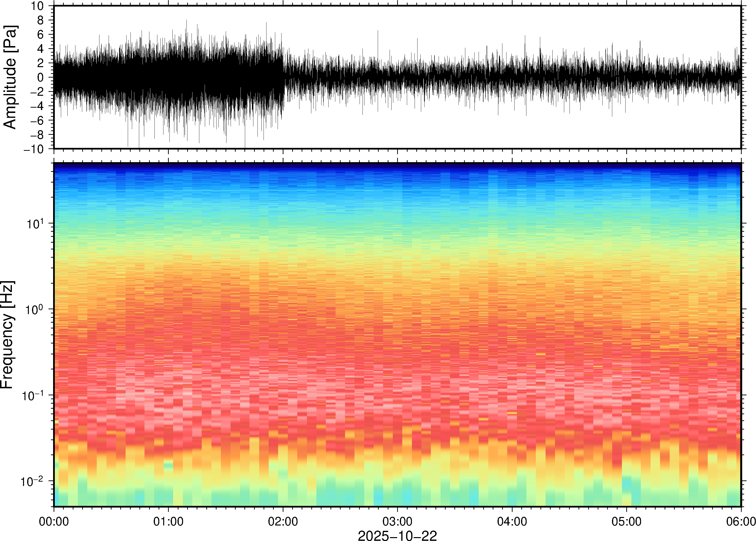This screenshot has height=541, width=756.
Task: Click the 6 amplitude tick label
Action: click(40, 34)
